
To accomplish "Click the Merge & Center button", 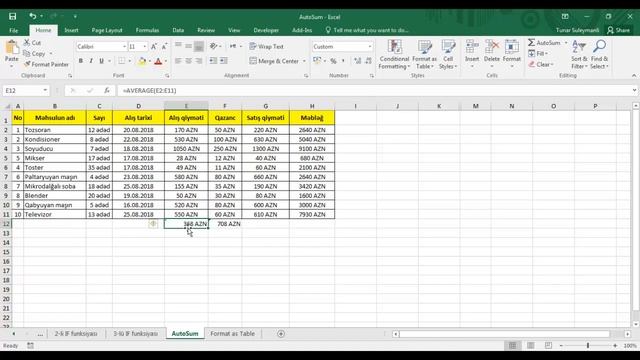I will click(x=274, y=61).
